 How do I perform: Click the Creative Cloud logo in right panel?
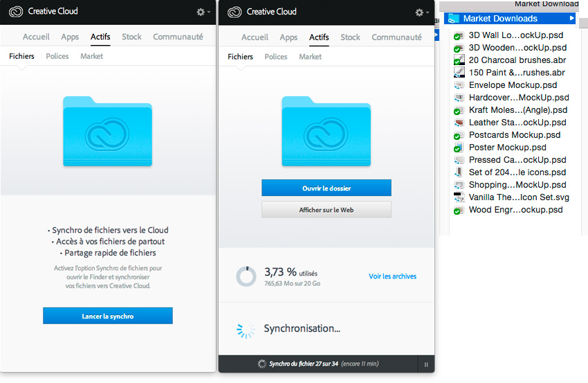tap(235, 12)
